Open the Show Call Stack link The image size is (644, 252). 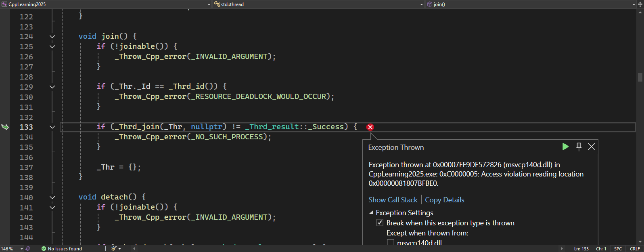393,200
